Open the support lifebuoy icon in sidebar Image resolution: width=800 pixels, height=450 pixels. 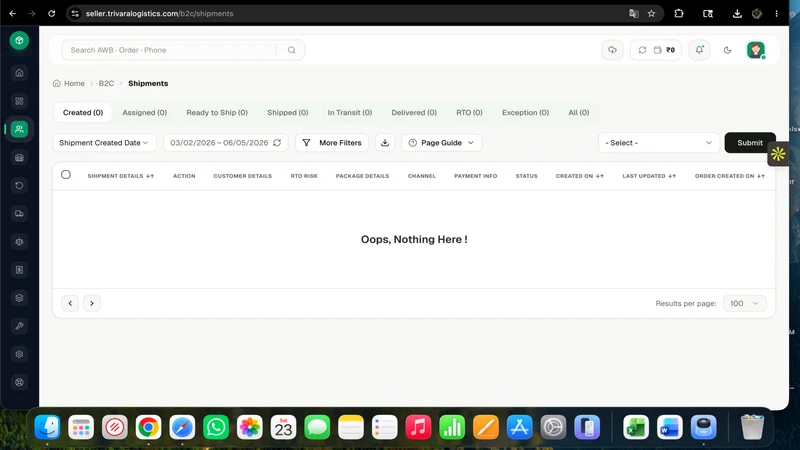tap(19, 382)
